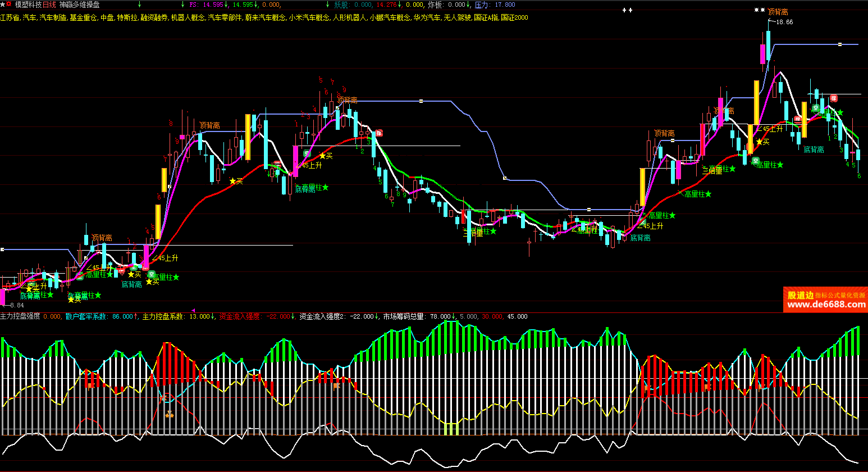Open the 中盘 tag

click(107, 17)
